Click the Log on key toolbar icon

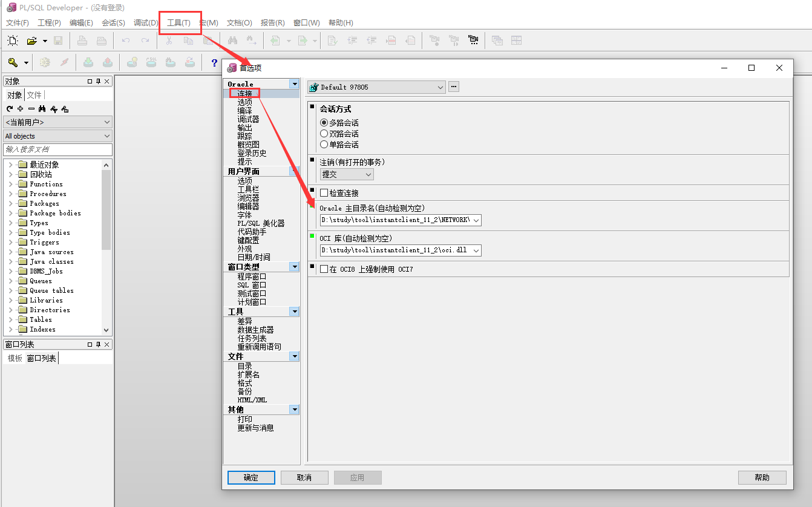click(13, 62)
